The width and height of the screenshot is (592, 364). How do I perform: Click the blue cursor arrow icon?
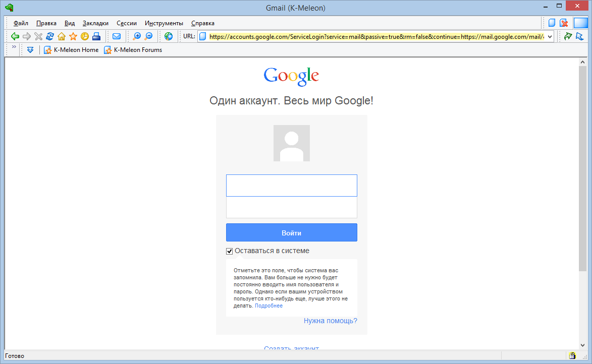[579, 36]
